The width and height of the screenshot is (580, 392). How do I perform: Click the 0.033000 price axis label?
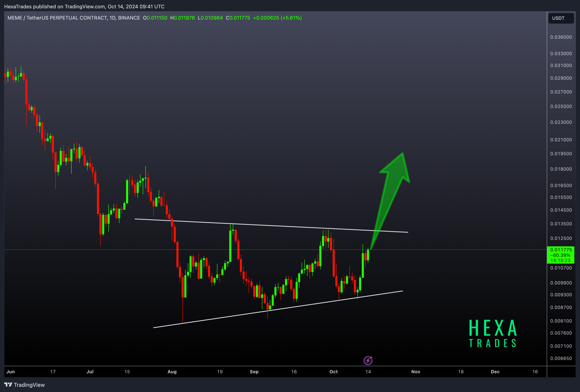pos(561,54)
